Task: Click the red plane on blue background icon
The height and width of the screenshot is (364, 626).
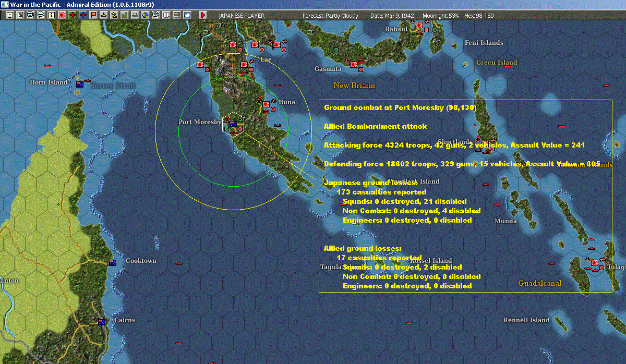Action: pyautogui.click(x=83, y=15)
